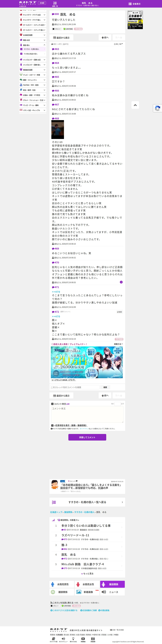
Task: Switch to the 雑談関係 category tab
Action: coord(62,592)
